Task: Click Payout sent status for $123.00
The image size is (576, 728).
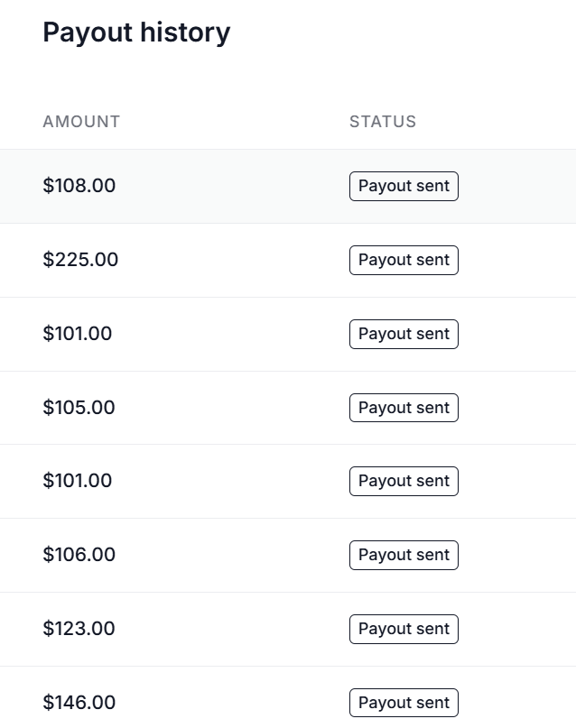Action: (404, 629)
